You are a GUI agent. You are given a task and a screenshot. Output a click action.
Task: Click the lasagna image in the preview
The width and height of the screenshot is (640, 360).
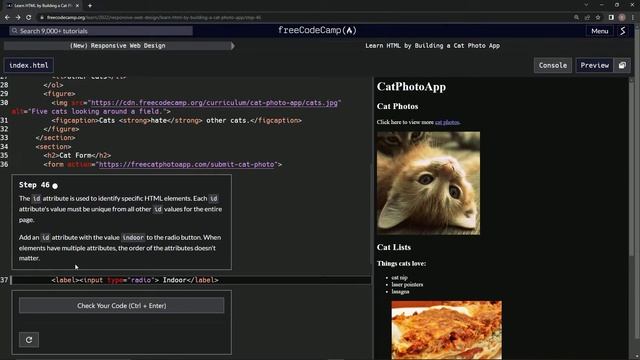point(447,330)
